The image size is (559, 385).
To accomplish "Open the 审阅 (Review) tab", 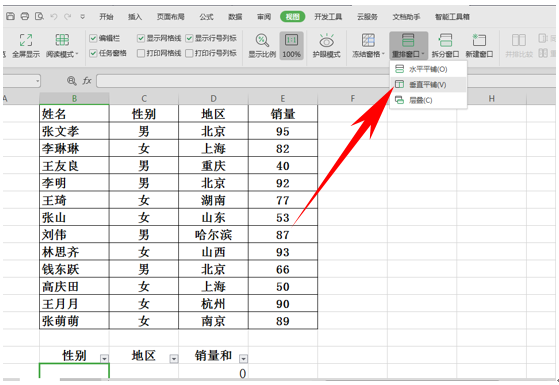I will click(x=264, y=17).
